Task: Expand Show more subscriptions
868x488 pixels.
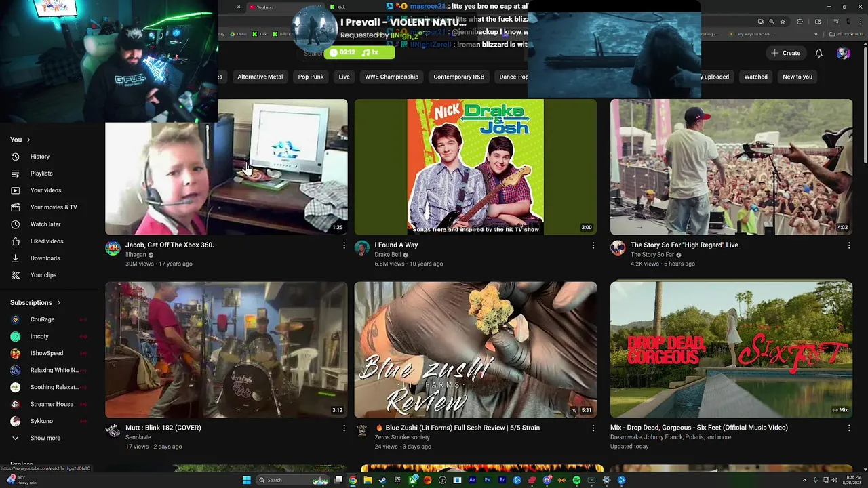Action: pyautogui.click(x=45, y=438)
